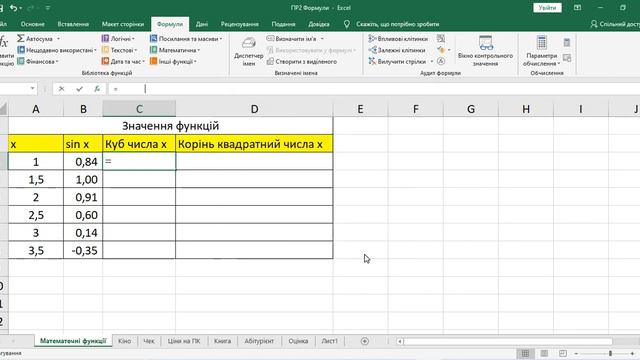640x360 pixels.
Task: Open the Ціни на ПК sheet tab
Action: (x=184, y=341)
